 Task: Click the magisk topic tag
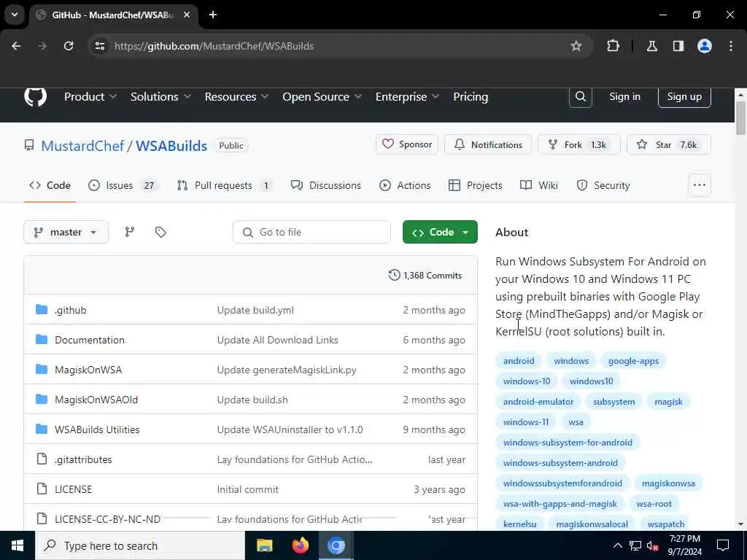tap(668, 402)
